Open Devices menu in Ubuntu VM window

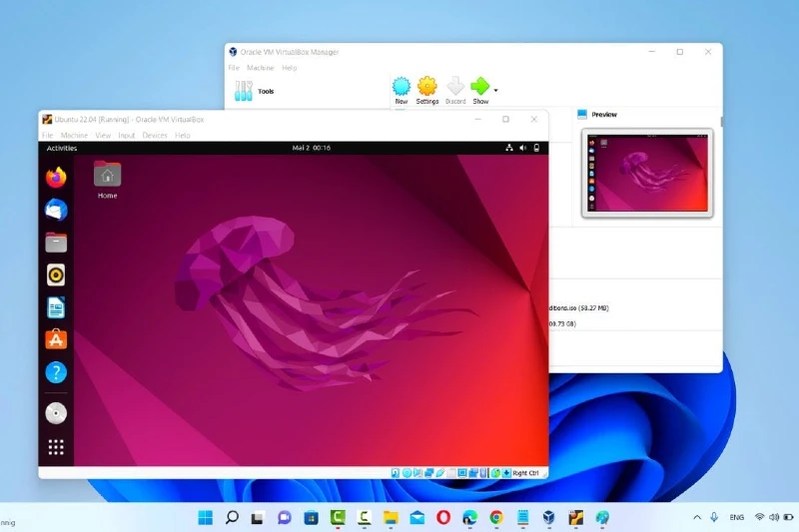(155, 136)
